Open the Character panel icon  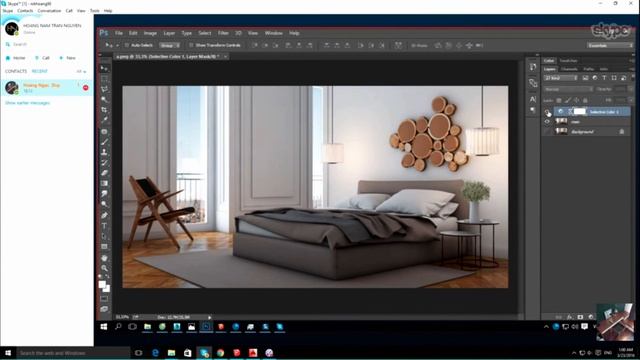[533, 99]
